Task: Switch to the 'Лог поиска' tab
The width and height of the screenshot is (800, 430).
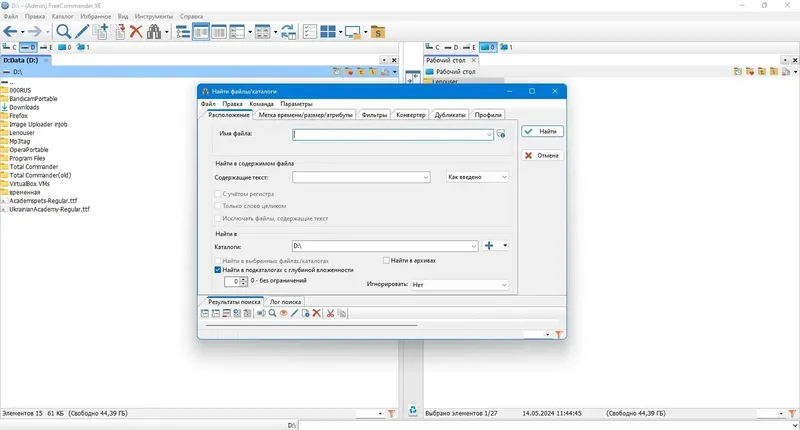Action: coord(285,301)
